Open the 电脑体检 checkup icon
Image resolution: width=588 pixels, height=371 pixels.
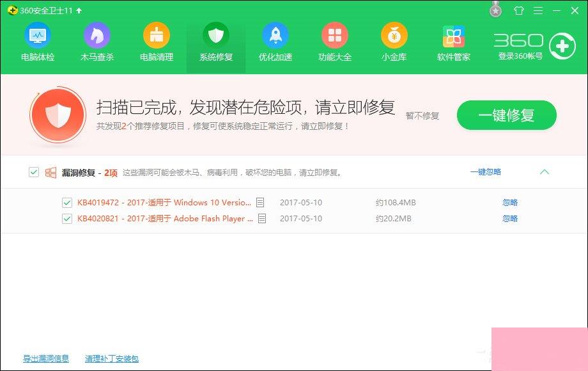pos(38,36)
